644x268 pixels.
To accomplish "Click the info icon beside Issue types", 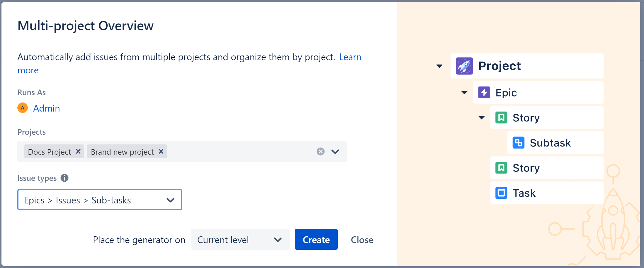I will pos(64,178).
